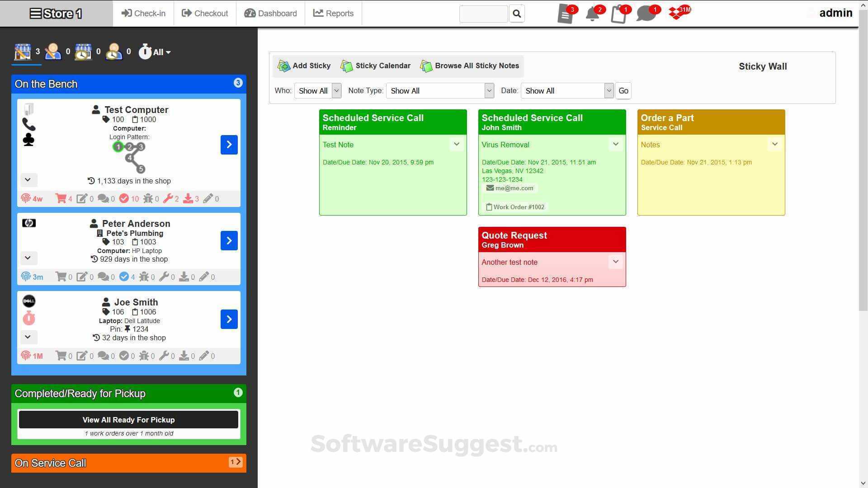Click the shopping cart icon on Test Computer's card

pyautogui.click(x=61, y=198)
